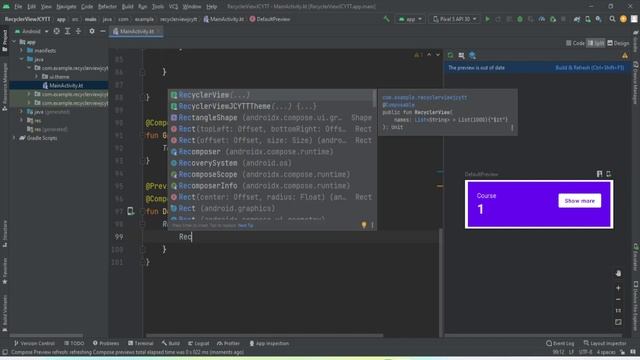Click the green Debug app bug icon

point(520,19)
